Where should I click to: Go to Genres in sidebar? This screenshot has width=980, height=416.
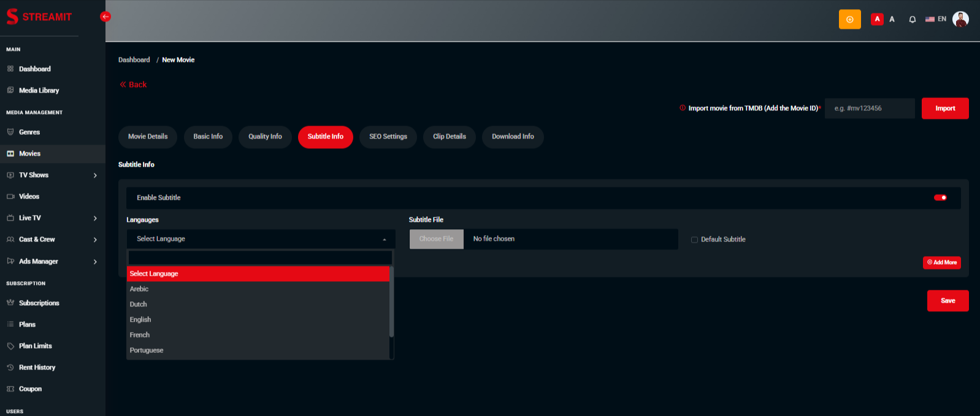29,132
